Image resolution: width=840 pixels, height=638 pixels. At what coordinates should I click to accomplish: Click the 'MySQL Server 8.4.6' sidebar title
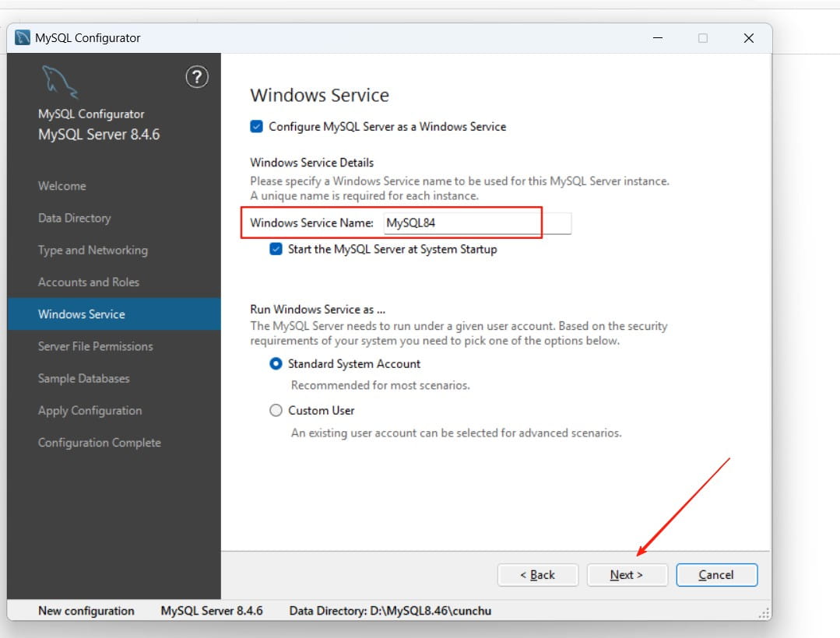pyautogui.click(x=99, y=135)
